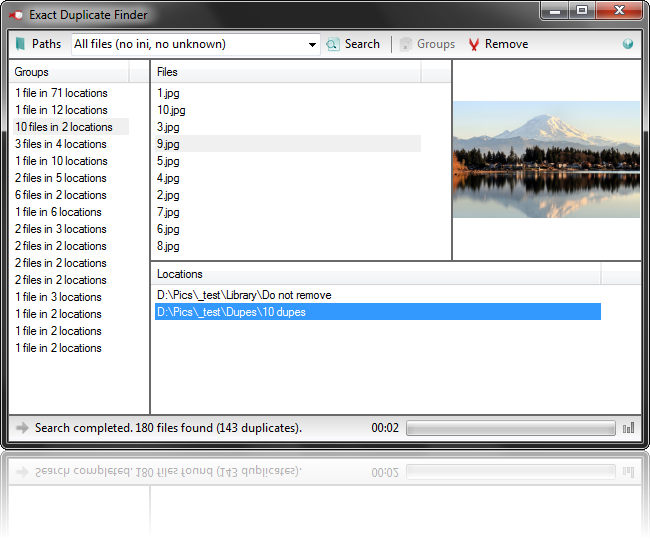Sort by the Locations column header

point(376,274)
